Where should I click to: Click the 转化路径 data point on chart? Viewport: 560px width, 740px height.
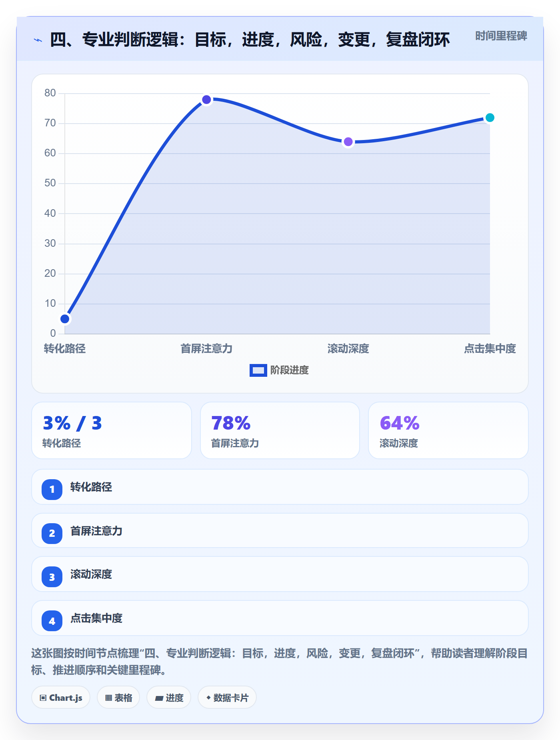click(x=65, y=319)
